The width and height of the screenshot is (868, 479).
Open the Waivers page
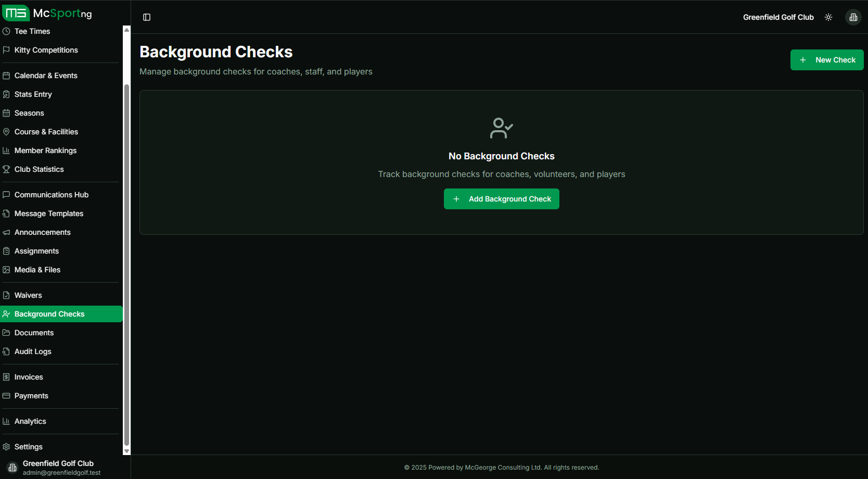28,295
